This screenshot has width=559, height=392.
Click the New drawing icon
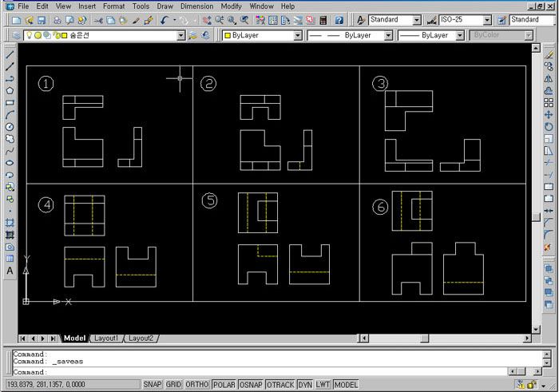click(17, 20)
